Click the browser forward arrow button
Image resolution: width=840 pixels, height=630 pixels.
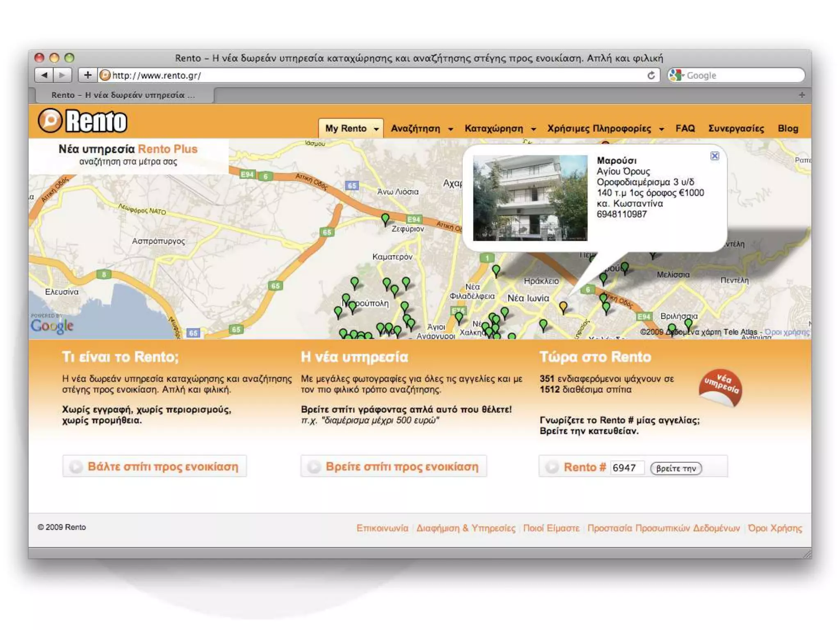[x=62, y=75]
